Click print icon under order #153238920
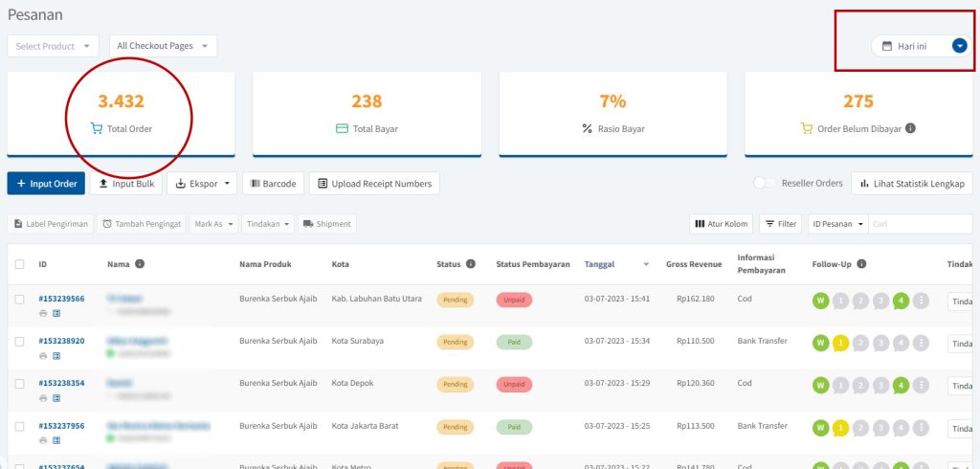Viewport: 980px width, 469px height. [x=43, y=355]
